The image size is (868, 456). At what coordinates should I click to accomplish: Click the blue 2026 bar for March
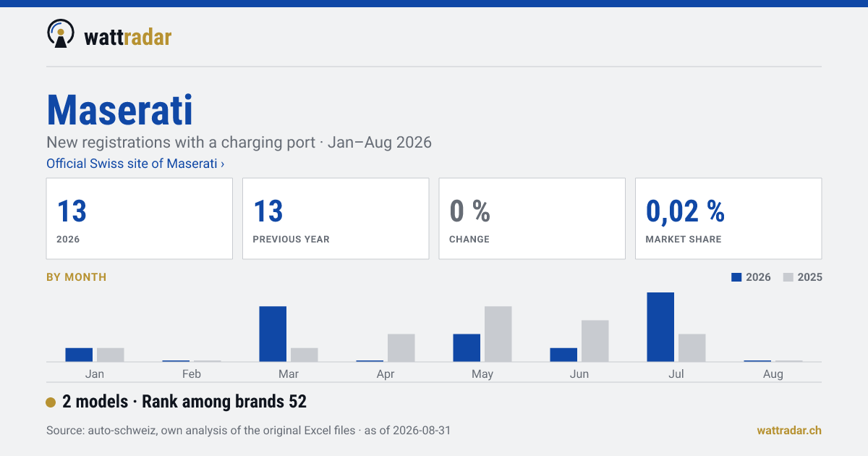pyautogui.click(x=273, y=334)
